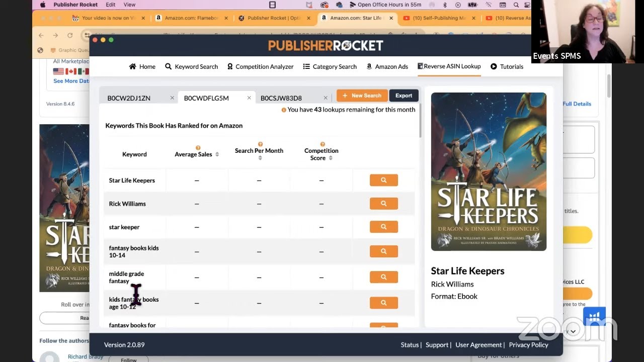Close the 'Amazon.com: Star Life' browser tab
The height and width of the screenshot is (362, 644).
coord(390,18)
